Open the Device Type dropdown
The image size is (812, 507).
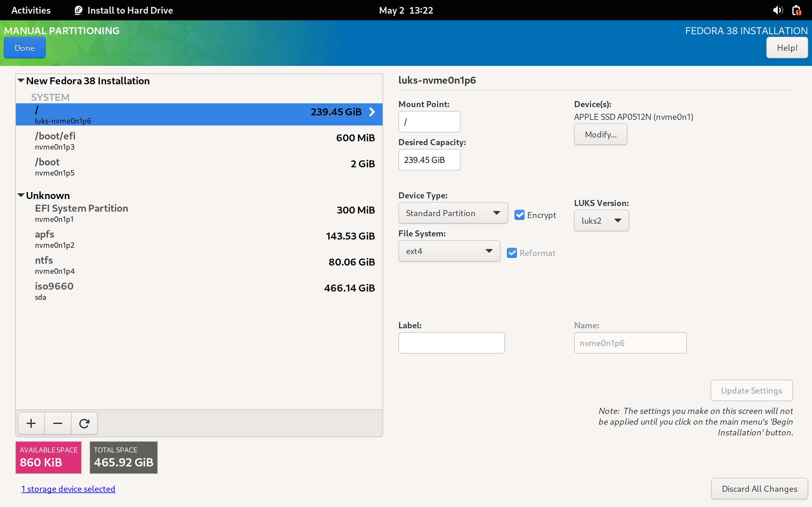[453, 213]
